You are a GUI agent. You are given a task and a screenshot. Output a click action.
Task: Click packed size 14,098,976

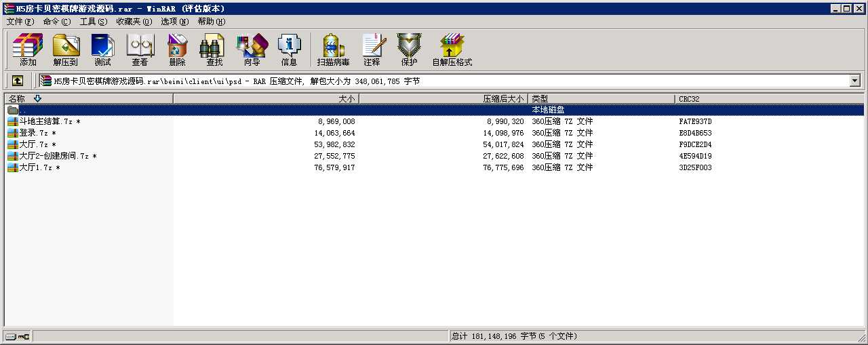pos(503,133)
